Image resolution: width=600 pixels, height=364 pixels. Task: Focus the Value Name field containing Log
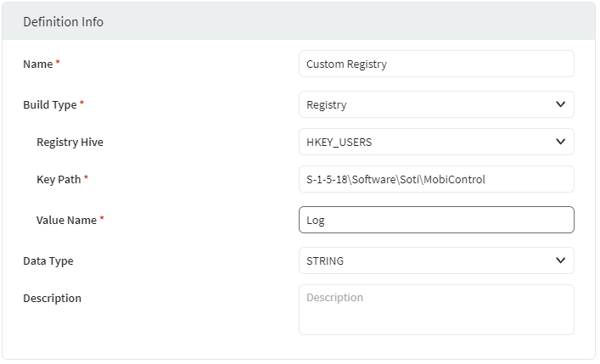(x=436, y=220)
